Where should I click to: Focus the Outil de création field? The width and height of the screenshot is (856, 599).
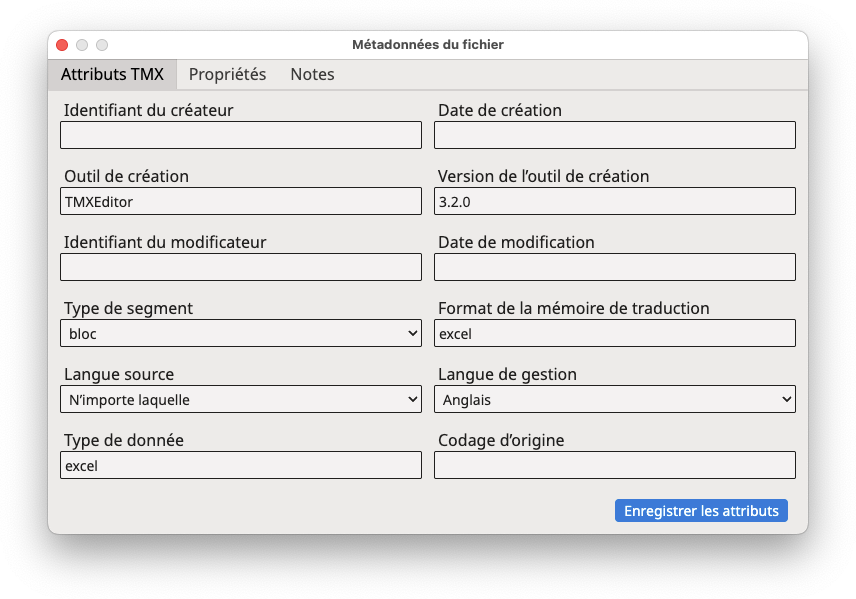pyautogui.click(x=241, y=201)
